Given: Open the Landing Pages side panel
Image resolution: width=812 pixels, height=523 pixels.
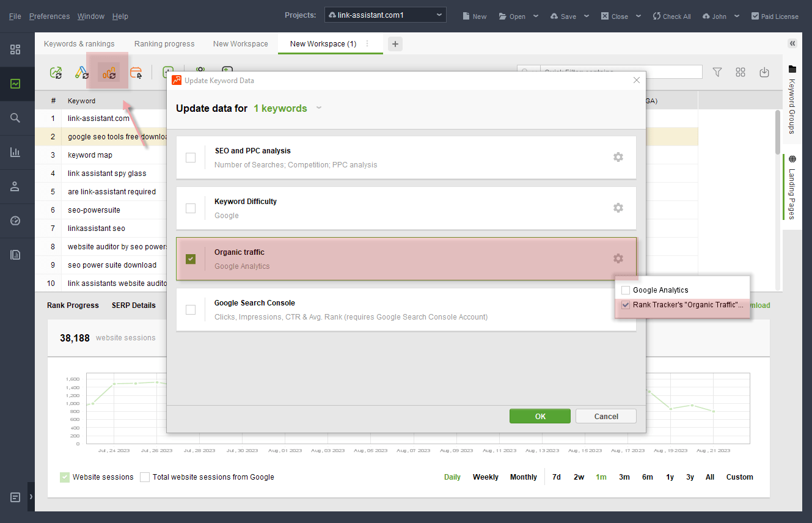Looking at the screenshot, I should 792,188.
